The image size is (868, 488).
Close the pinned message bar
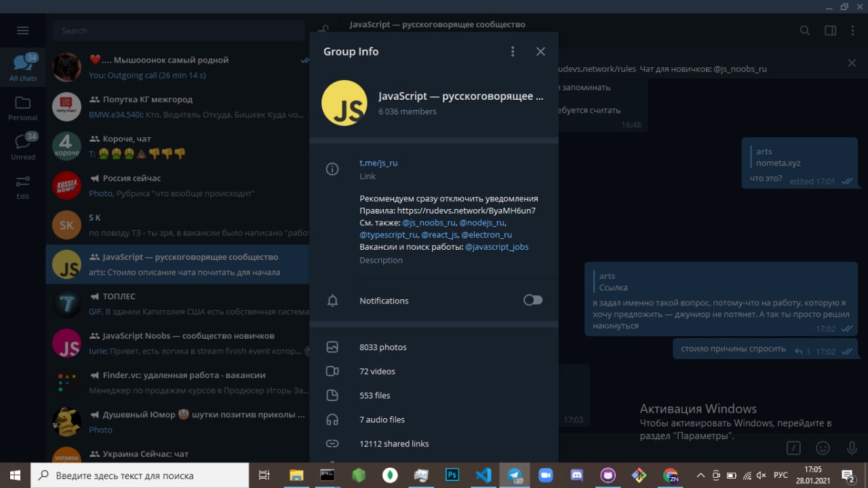(x=852, y=63)
